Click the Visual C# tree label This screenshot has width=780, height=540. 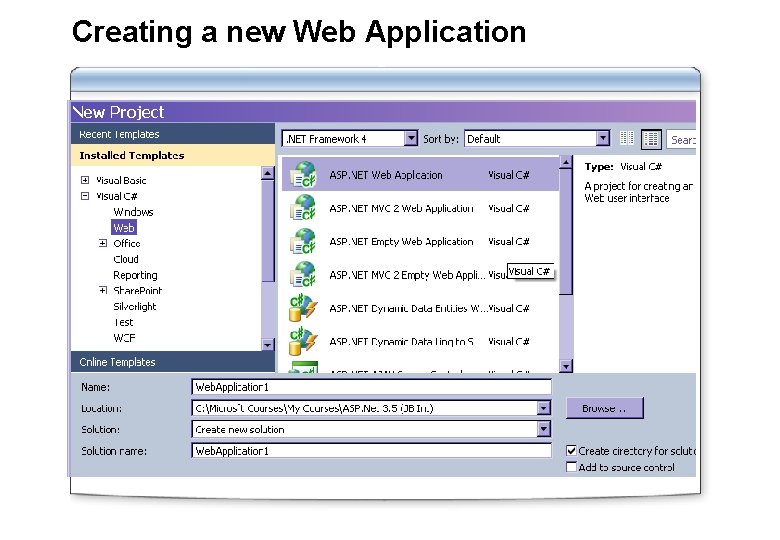[116, 196]
